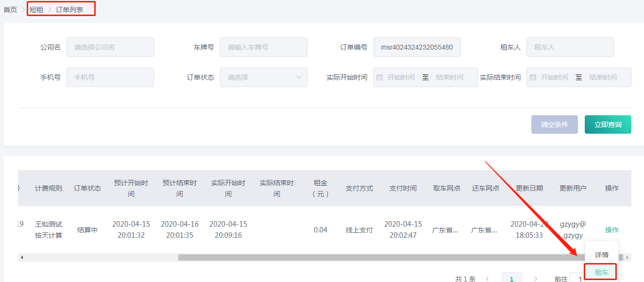The image size is (644, 282).
Task: Click pagination page 1 button
Action: [x=511, y=279]
